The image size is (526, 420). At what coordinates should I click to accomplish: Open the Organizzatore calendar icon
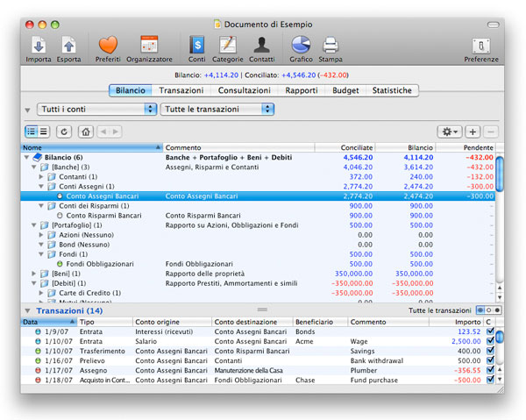click(x=149, y=45)
